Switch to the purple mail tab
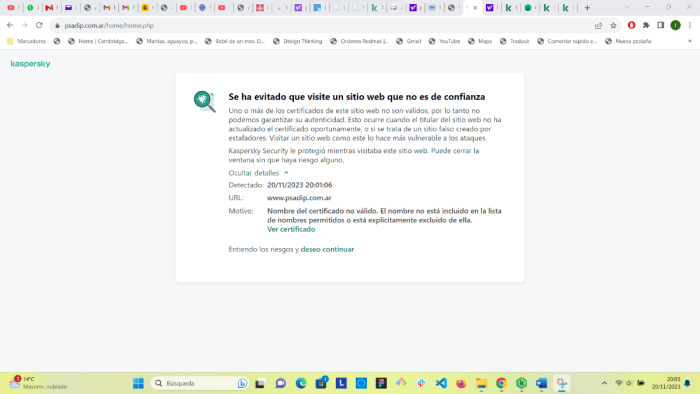 tap(69, 8)
